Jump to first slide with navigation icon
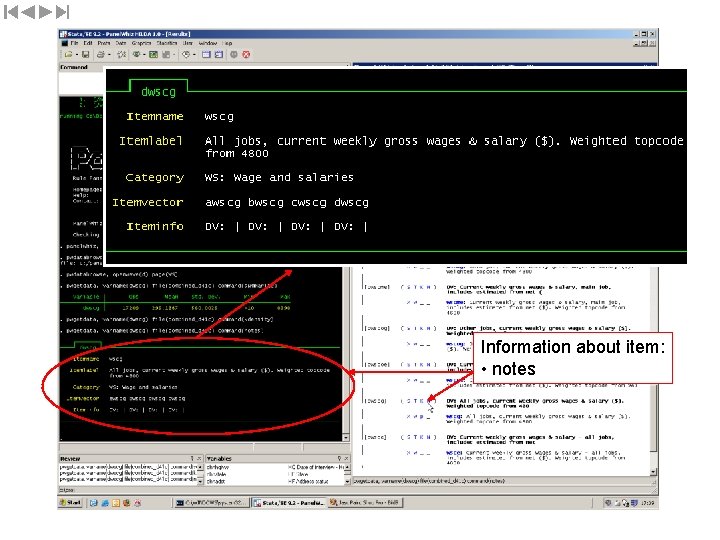Screen dimensions: 720x540 (x=11, y=12)
